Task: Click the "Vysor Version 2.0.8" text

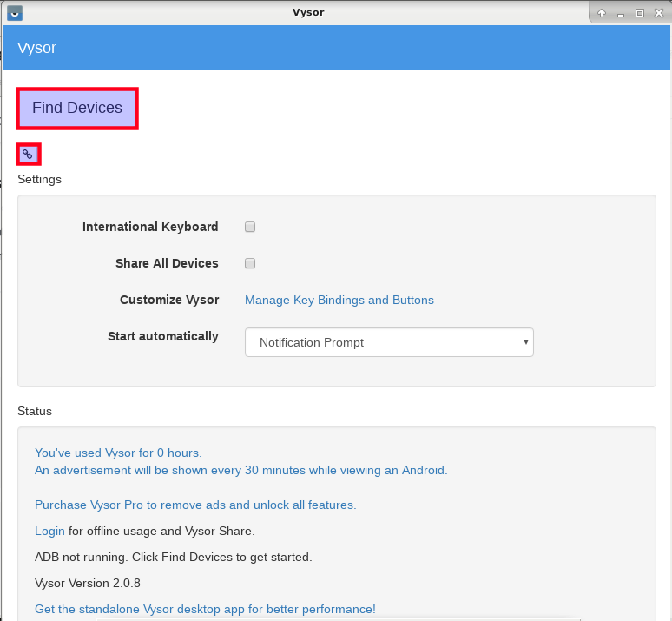Action: (88, 584)
